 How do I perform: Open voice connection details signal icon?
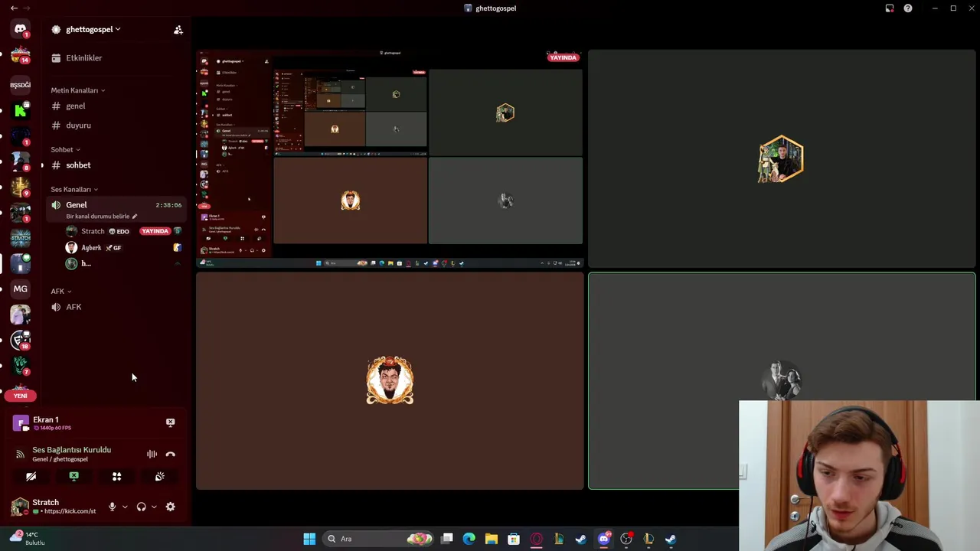(20, 454)
